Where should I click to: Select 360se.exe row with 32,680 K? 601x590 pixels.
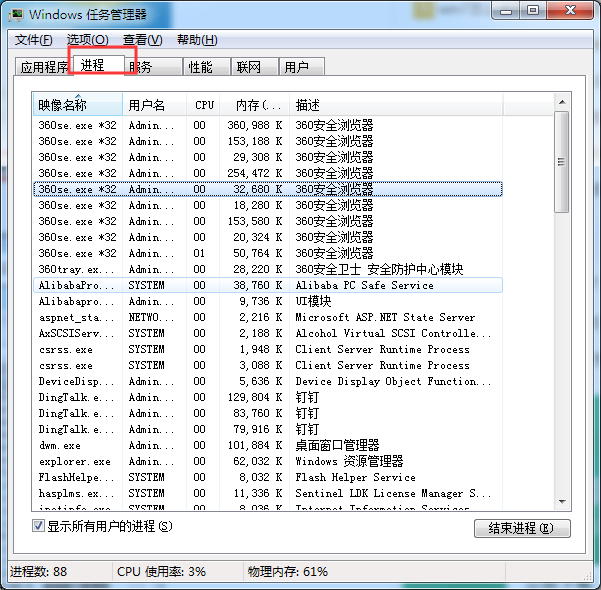(268, 189)
